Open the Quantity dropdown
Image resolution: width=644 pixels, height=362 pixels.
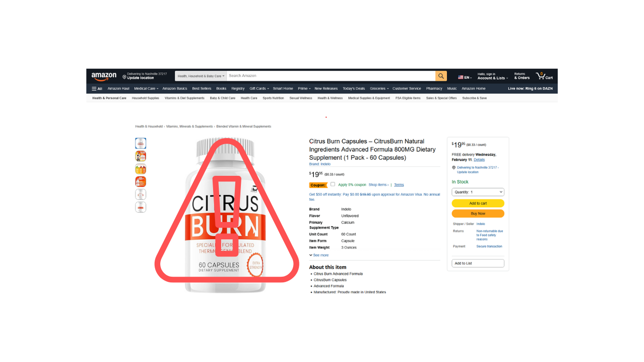(478, 192)
